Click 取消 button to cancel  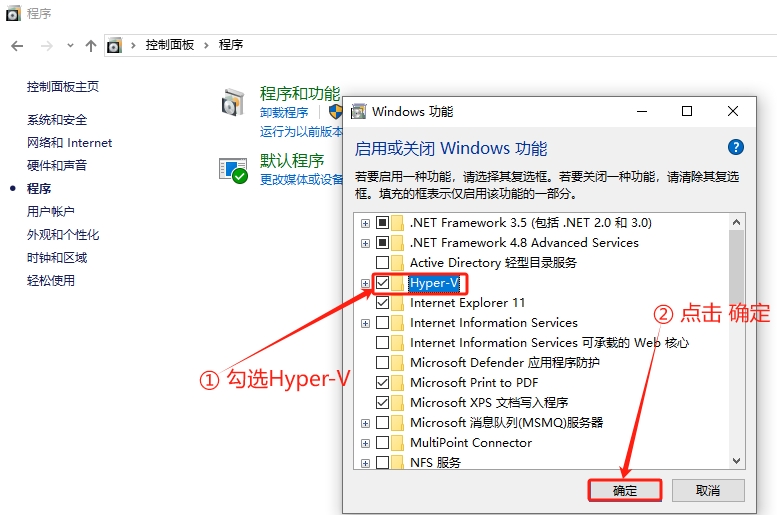tap(708, 490)
